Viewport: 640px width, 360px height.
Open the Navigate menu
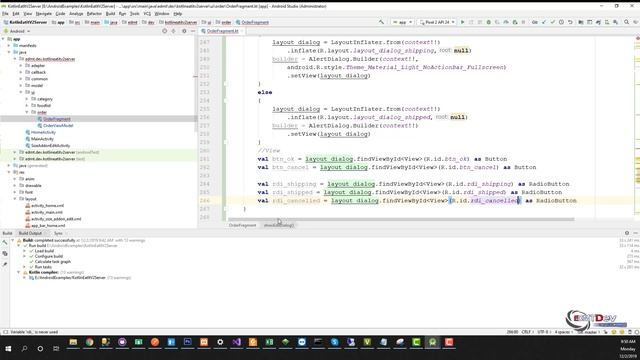coord(44,13)
